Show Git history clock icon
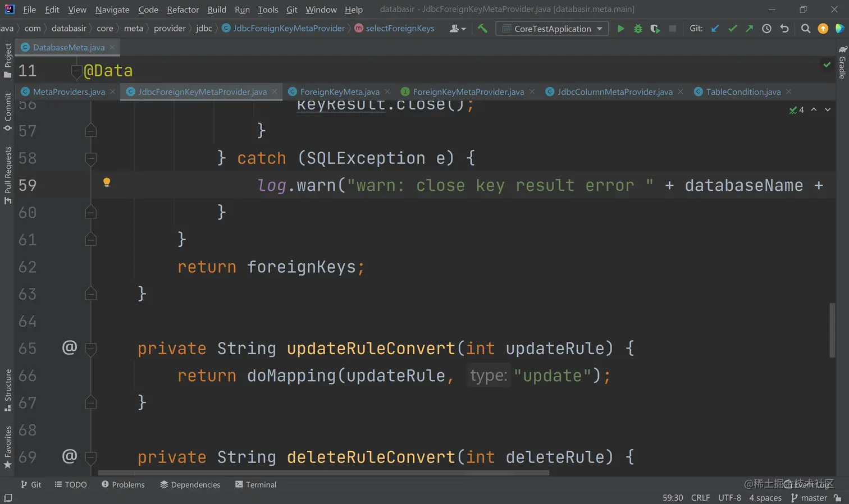Viewport: 849px width, 504px height. tap(766, 29)
